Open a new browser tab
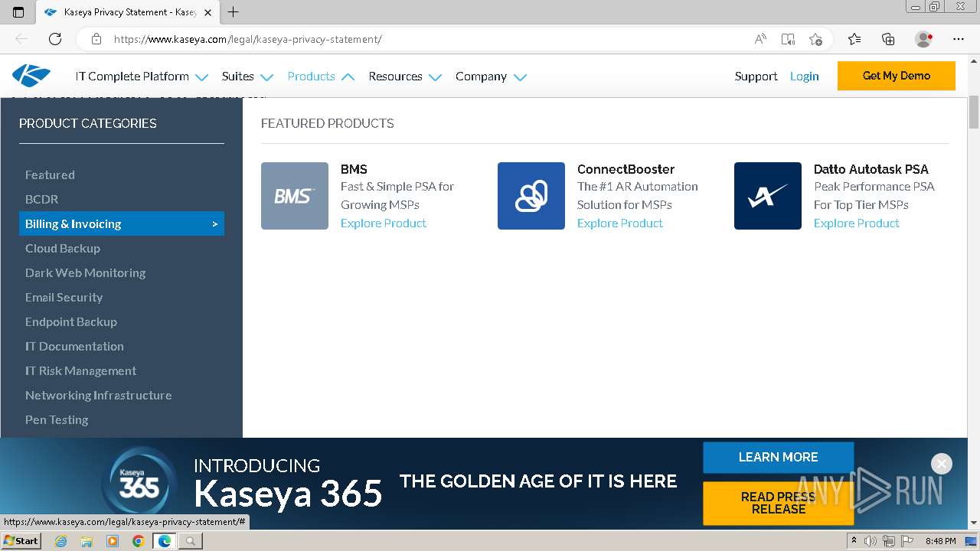Viewport: 980px width, 551px height. pyautogui.click(x=234, y=12)
